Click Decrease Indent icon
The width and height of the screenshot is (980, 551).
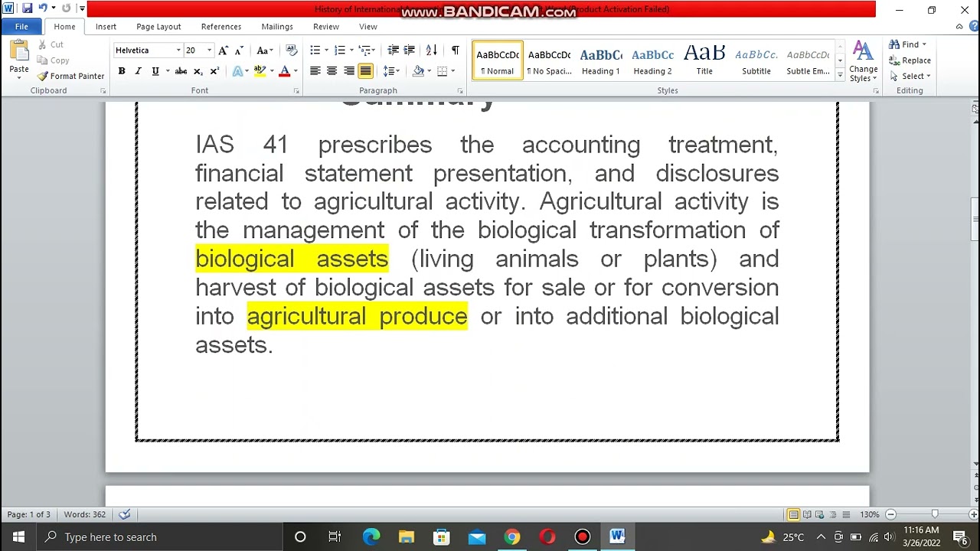(393, 51)
